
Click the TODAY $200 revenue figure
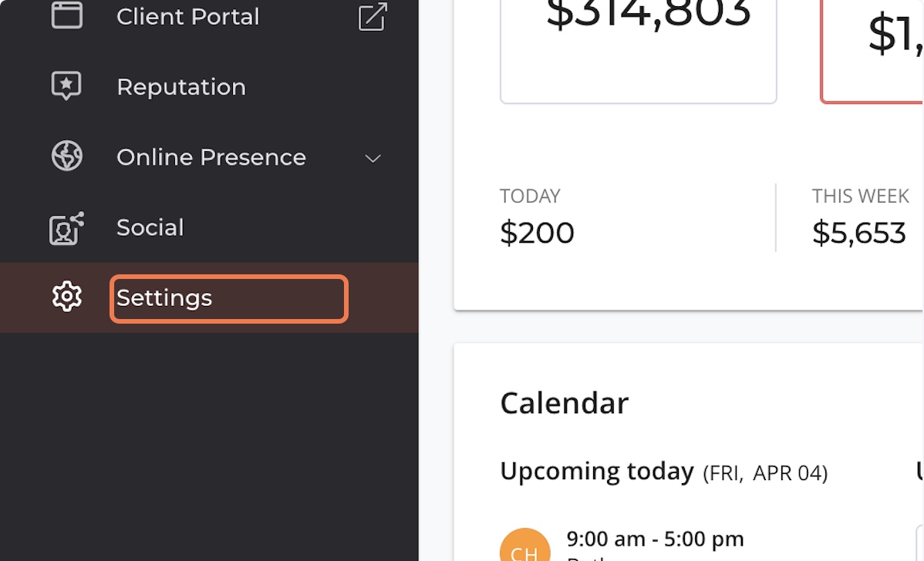pos(537,233)
